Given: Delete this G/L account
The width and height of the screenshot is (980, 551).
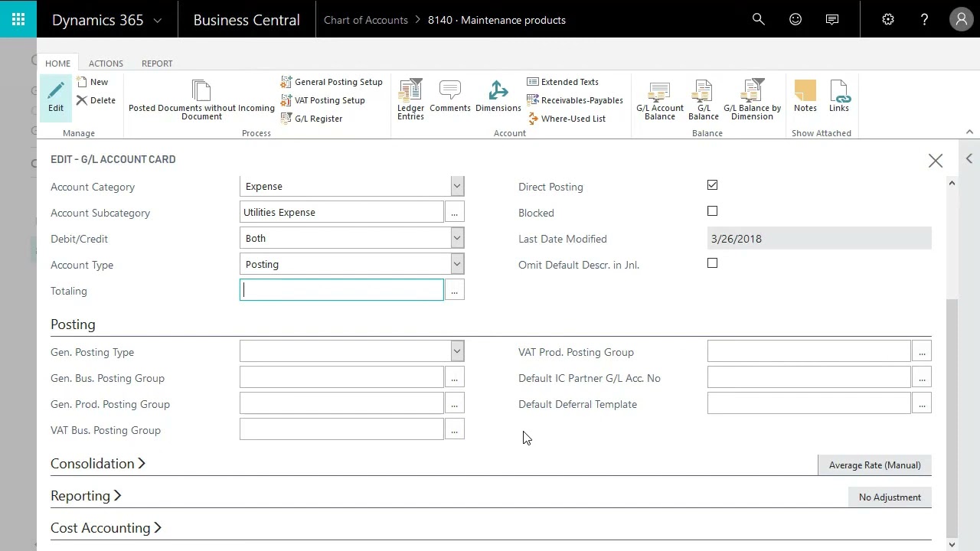Looking at the screenshot, I should [x=96, y=100].
